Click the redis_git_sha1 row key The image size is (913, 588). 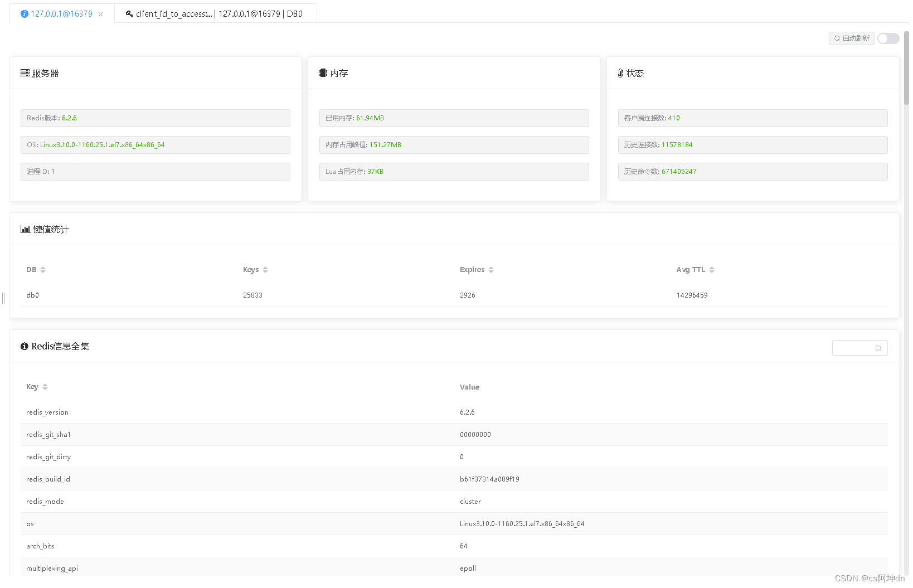click(48, 435)
